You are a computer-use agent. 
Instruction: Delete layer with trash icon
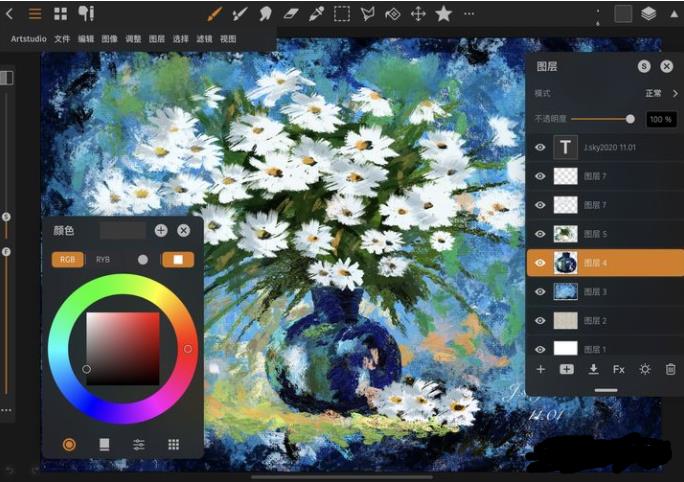670,369
